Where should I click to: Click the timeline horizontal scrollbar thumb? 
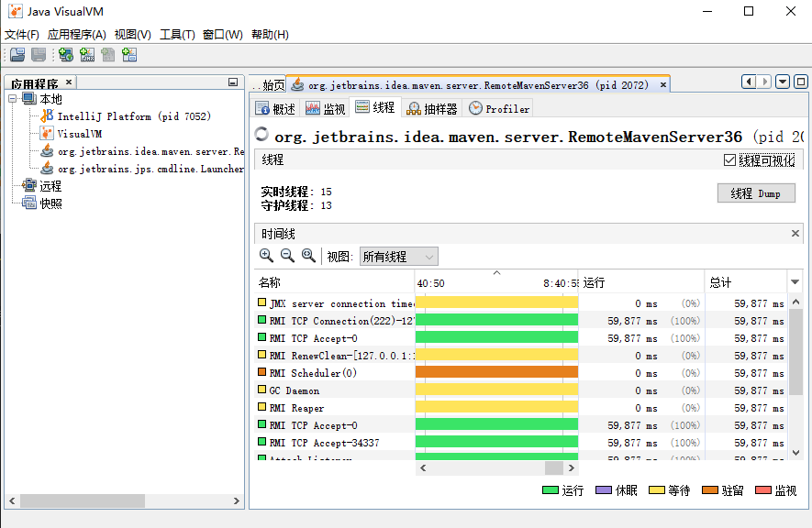point(554,468)
